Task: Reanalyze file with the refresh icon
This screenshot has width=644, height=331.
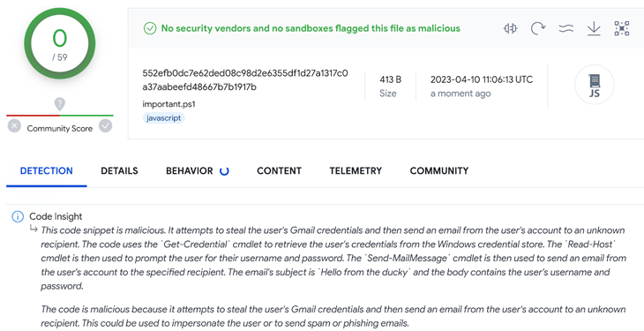Action: point(537,28)
